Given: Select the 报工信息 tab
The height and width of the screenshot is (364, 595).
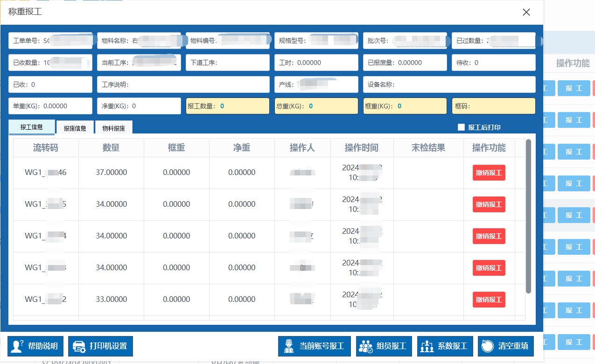Looking at the screenshot, I should click(x=32, y=127).
